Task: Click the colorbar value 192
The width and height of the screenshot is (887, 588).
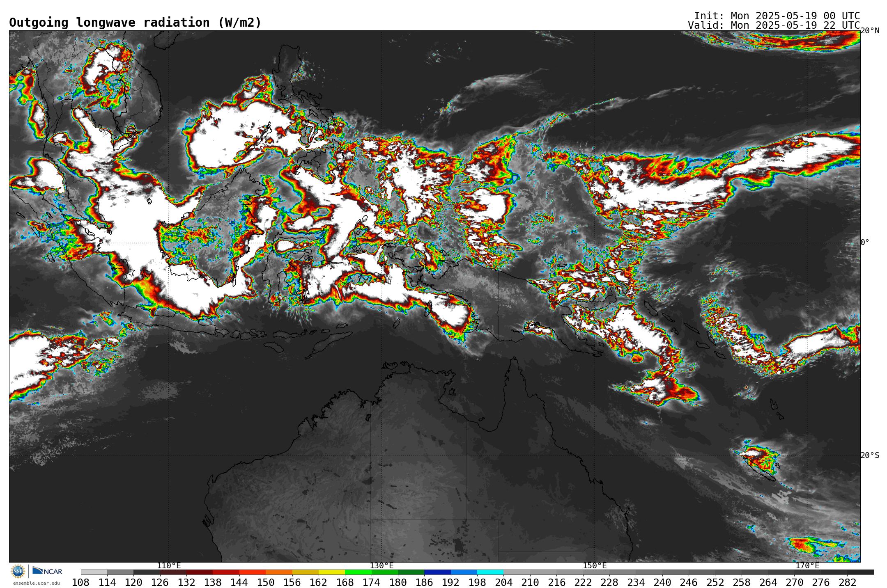Action: tap(450, 583)
